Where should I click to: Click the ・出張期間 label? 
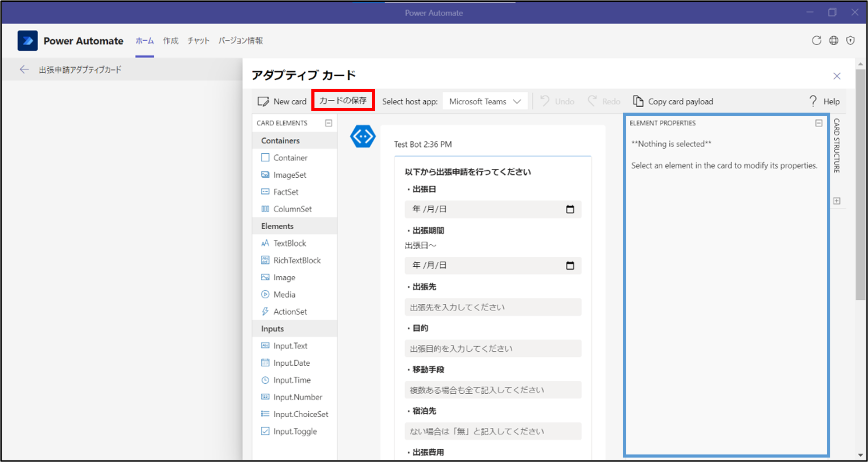tap(425, 231)
